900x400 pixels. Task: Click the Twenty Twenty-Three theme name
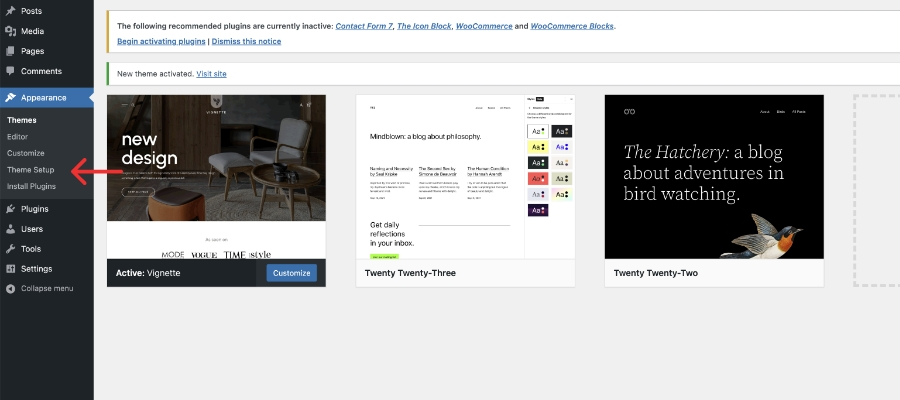[x=410, y=273]
